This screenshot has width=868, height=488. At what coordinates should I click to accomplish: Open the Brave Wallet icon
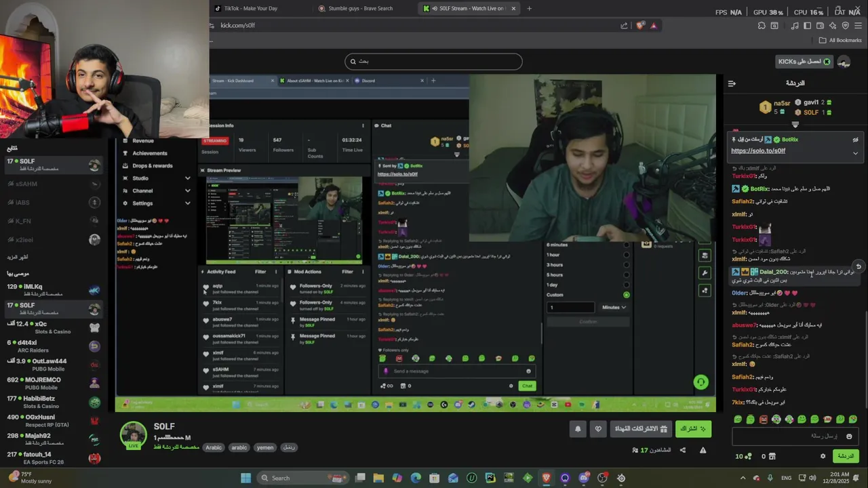[820, 26]
